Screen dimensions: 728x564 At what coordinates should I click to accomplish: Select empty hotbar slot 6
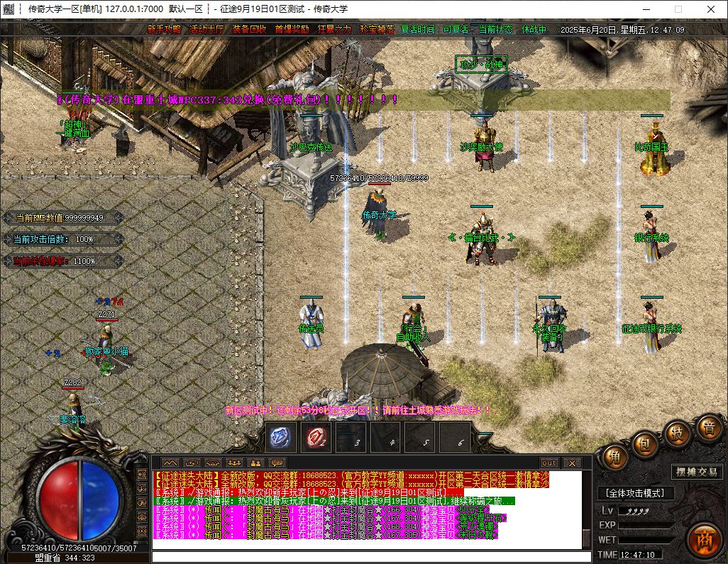[x=455, y=437]
